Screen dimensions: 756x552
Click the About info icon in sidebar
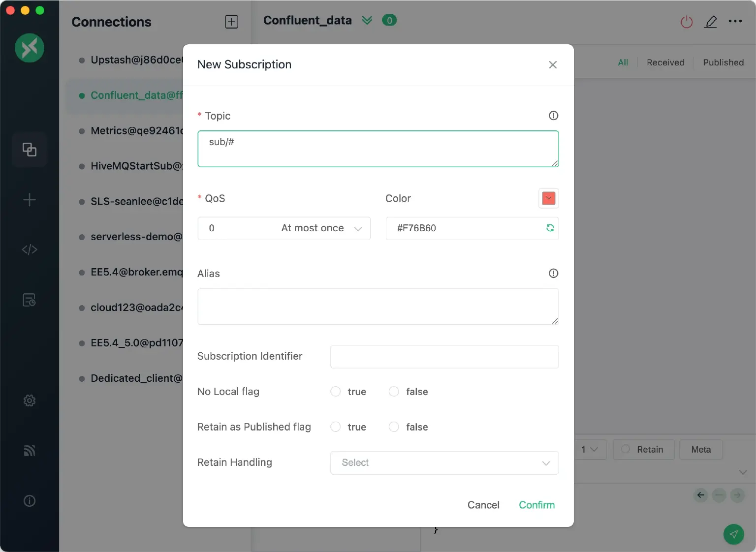(30, 501)
